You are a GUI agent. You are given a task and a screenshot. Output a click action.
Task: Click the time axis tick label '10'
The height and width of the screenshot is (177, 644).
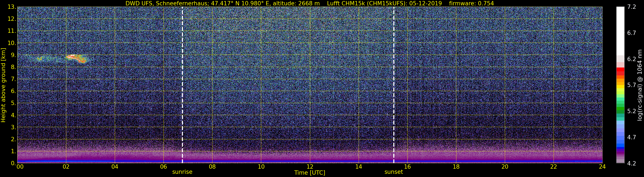click(x=261, y=167)
